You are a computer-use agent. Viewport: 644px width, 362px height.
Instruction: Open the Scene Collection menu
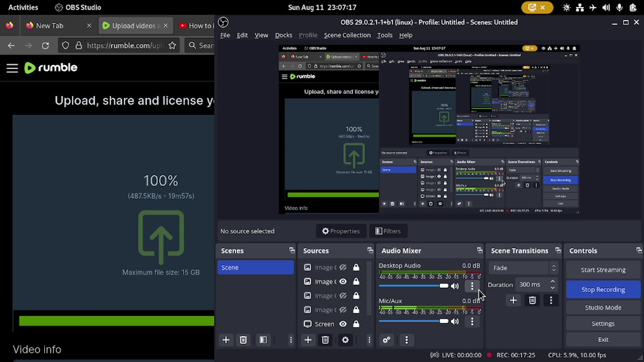click(x=347, y=35)
